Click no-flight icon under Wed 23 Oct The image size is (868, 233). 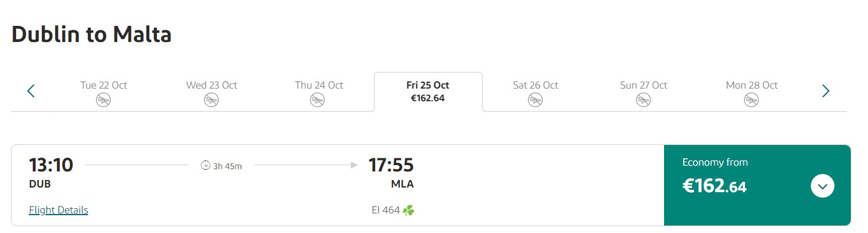click(x=211, y=100)
